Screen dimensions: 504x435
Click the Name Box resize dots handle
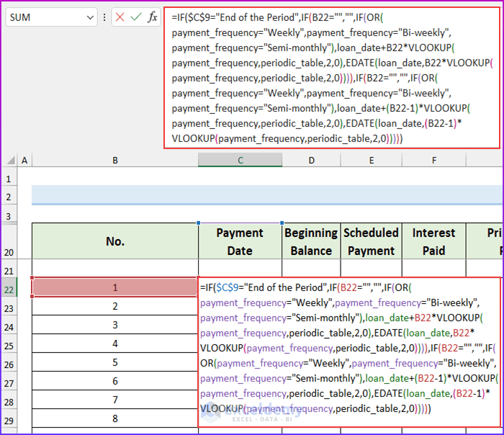(105, 17)
